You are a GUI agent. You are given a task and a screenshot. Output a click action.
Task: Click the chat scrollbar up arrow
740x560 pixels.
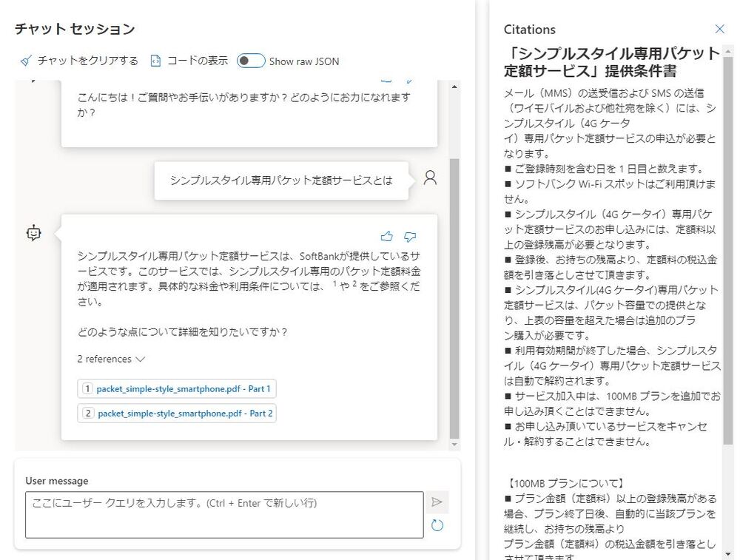(x=454, y=86)
